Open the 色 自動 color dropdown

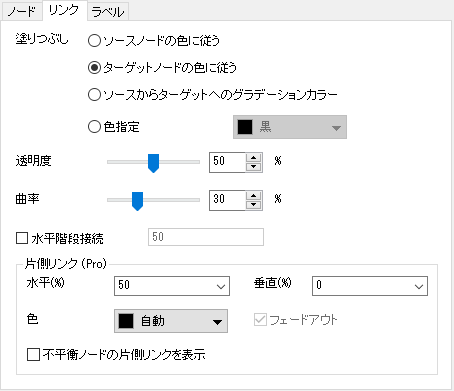(x=171, y=321)
